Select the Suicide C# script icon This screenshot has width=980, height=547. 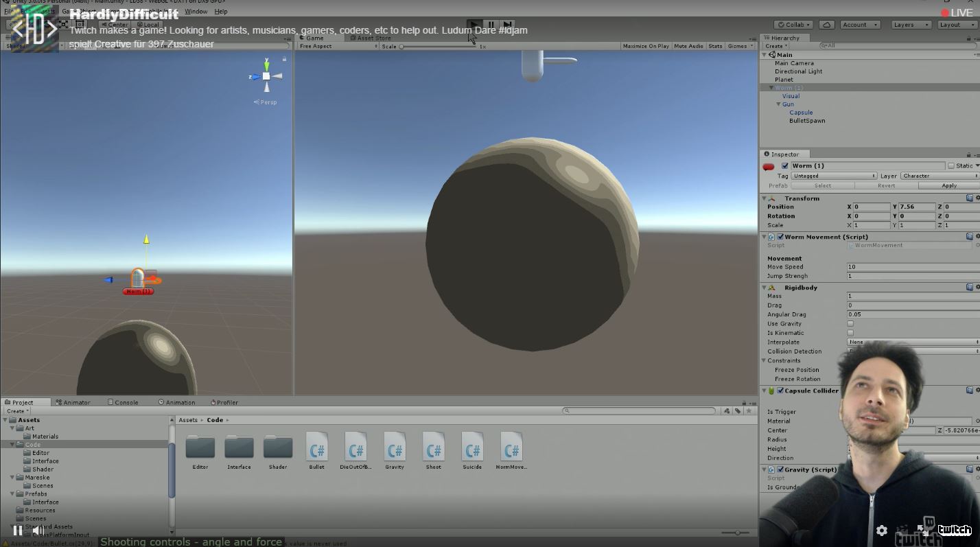pos(472,447)
